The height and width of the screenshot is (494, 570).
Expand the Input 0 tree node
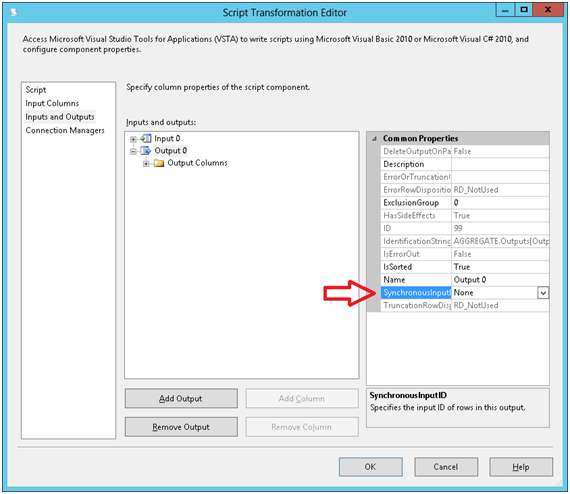pos(133,139)
